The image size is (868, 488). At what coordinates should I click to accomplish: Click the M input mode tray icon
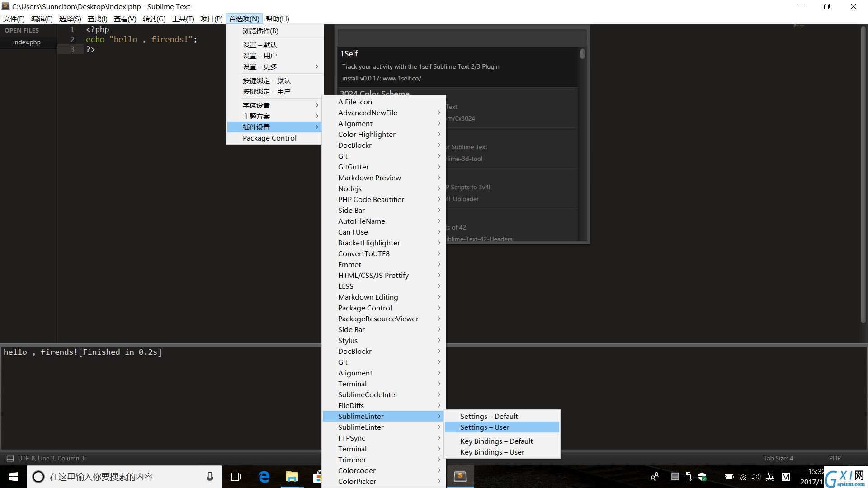pyautogui.click(x=786, y=477)
